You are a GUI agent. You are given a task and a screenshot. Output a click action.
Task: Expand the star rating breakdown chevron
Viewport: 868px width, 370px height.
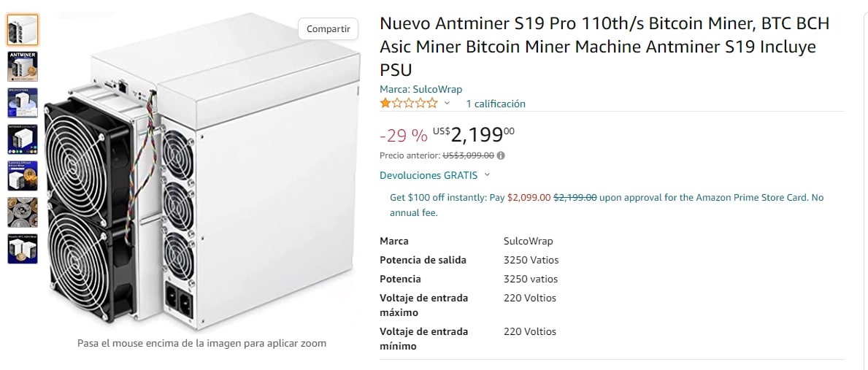[x=448, y=104]
